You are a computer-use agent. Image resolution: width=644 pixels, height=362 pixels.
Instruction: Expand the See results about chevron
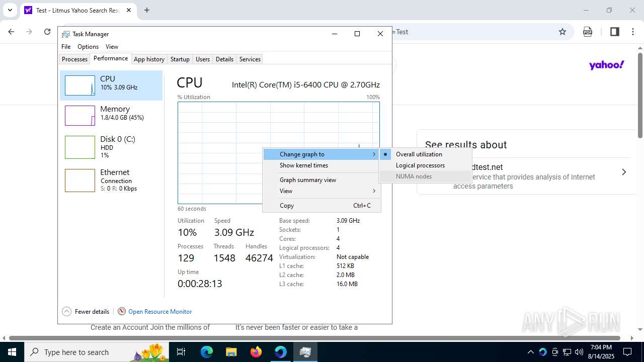point(624,172)
